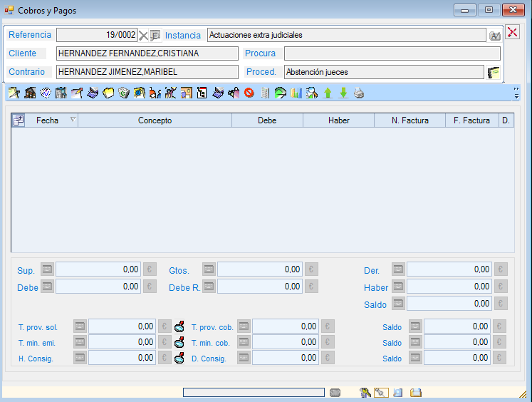532x402 pixels.
Task: Click the Haber total amount field
Action: pos(449,287)
